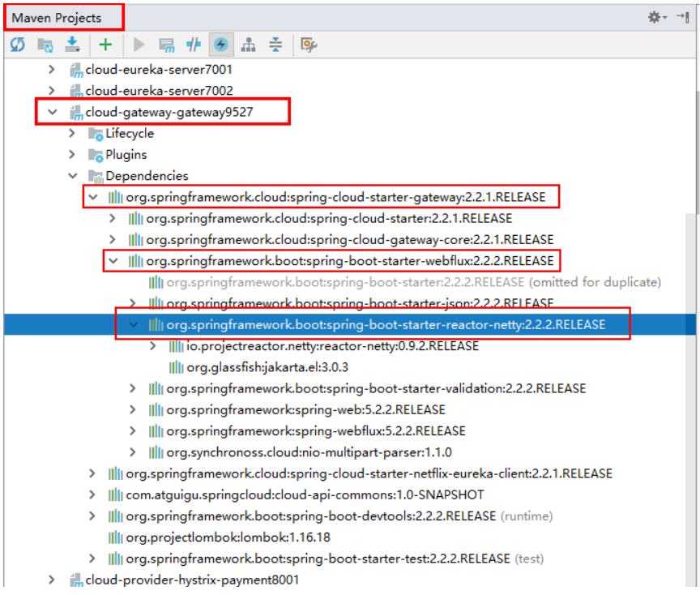The height and width of the screenshot is (595, 700).
Task: Select the Maven Projects panel title
Action: (57, 18)
